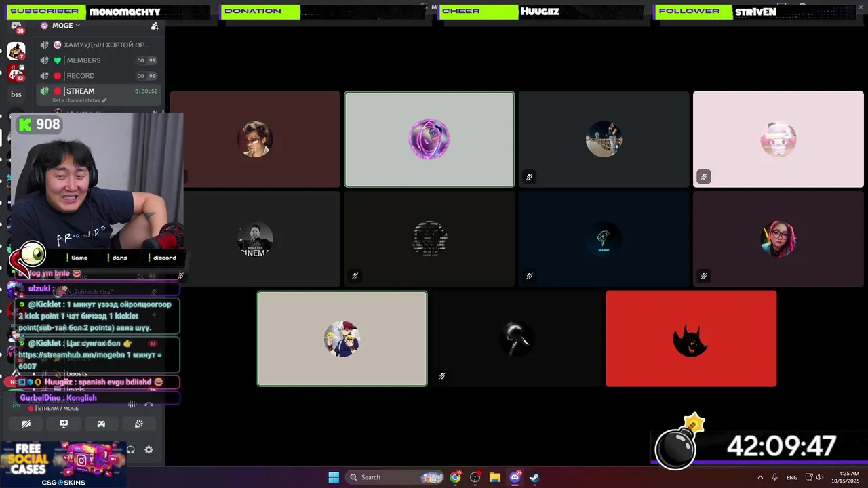
Task: Select sunglasses man avatar tile
Action: tap(255, 139)
